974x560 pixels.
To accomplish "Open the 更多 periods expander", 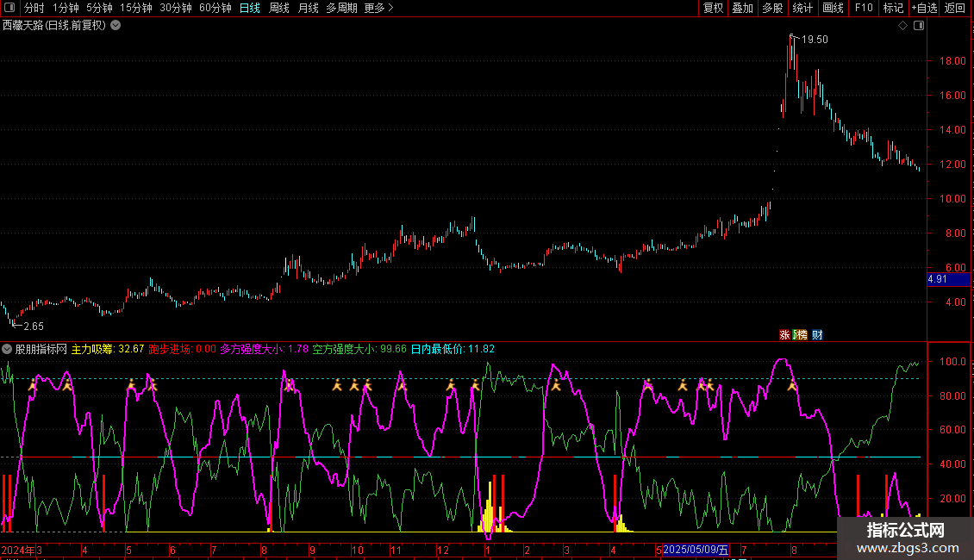I will pos(378,8).
